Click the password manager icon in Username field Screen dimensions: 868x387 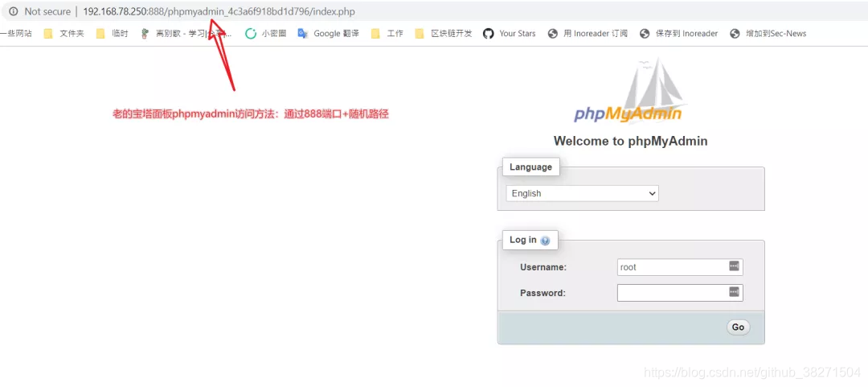pos(734,266)
